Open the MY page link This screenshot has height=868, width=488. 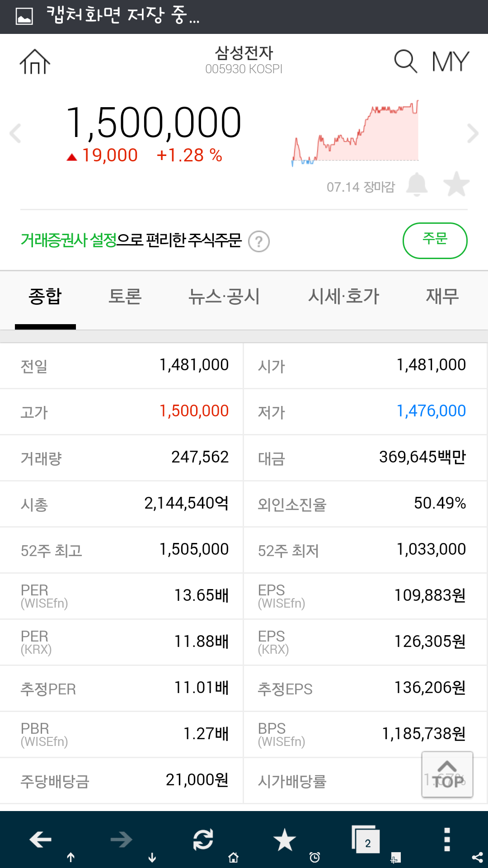[x=450, y=61]
